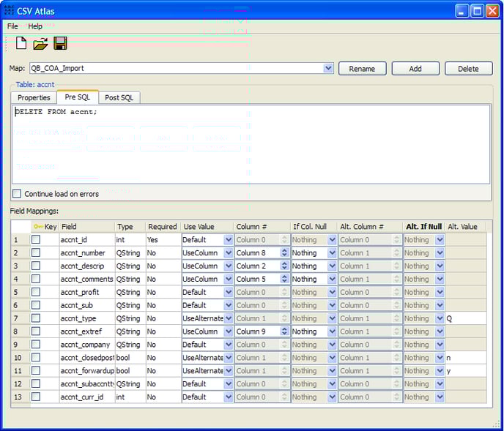This screenshot has height=431, width=504.
Task: Switch to the Post SQL tab
Action: pos(119,97)
